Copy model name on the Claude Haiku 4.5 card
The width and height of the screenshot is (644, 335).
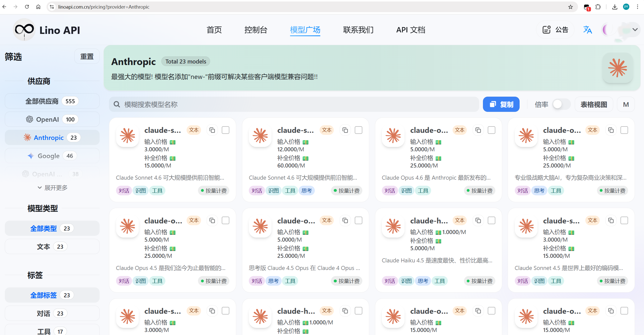click(x=478, y=220)
